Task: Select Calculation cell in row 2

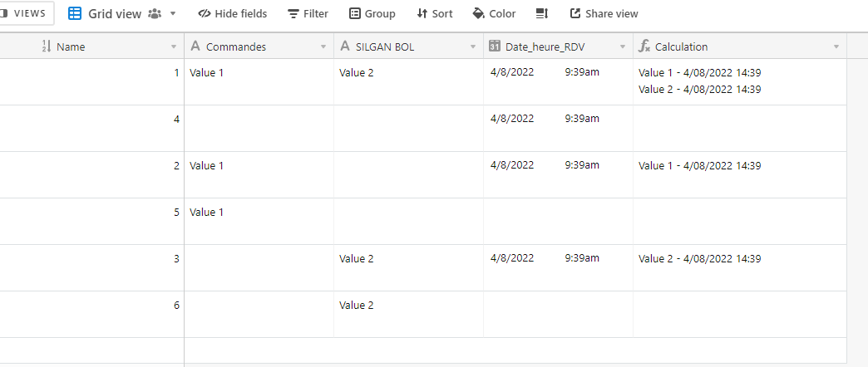Action: (x=740, y=174)
